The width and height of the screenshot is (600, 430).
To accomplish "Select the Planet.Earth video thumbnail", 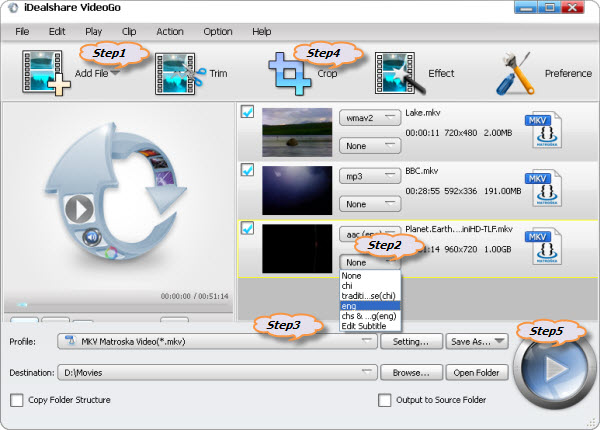I will click(x=297, y=249).
